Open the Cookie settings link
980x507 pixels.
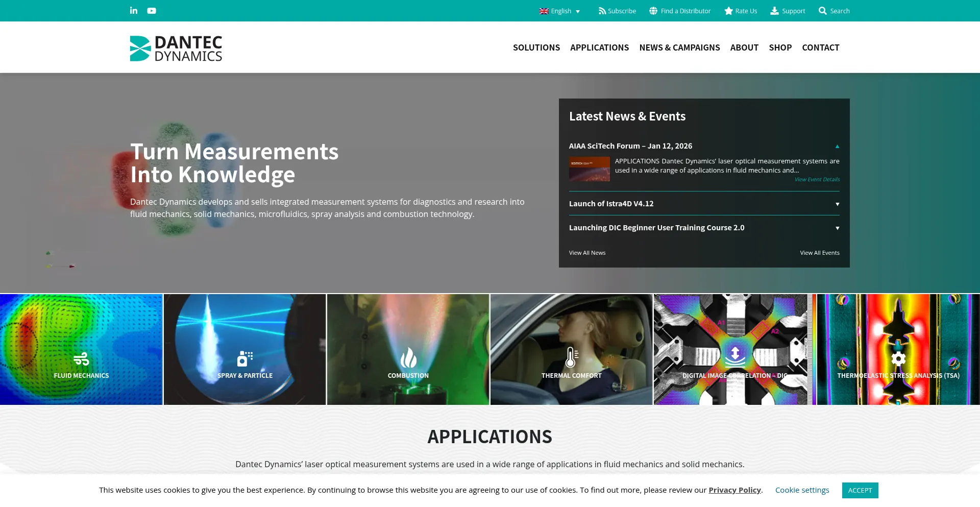pyautogui.click(x=802, y=490)
